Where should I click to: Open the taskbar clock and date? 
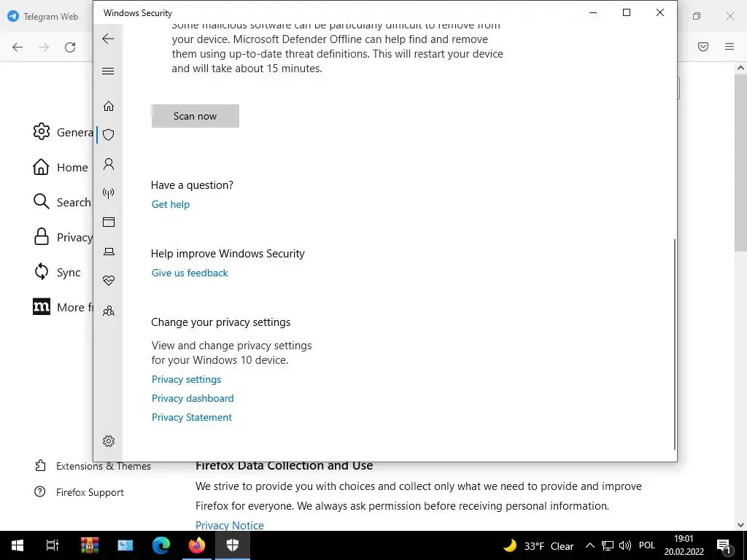tap(684, 545)
